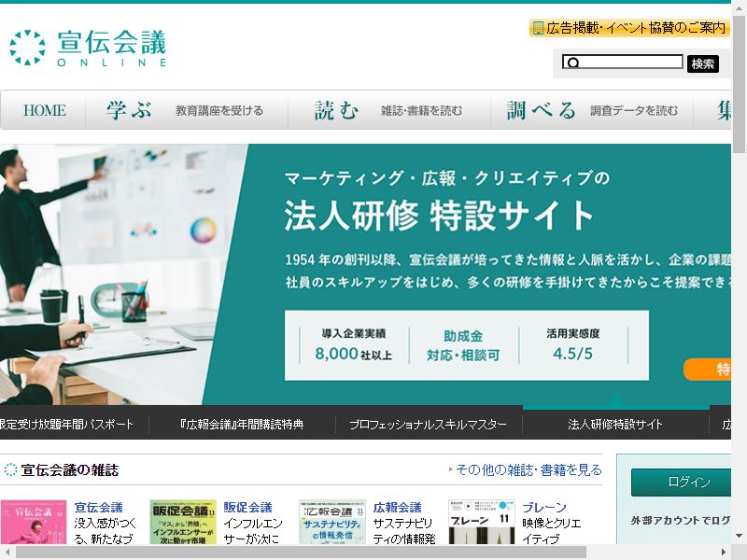Screen dimensions: 747x560
Task: Click the scroll-down arrow of vertical scrollbar
Action: (x=739, y=535)
